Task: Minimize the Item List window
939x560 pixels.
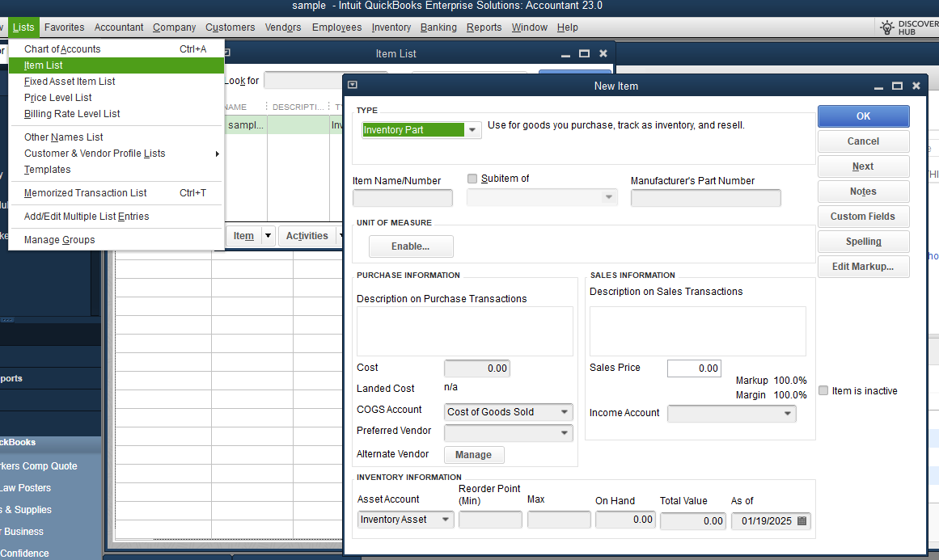Action: pos(565,54)
